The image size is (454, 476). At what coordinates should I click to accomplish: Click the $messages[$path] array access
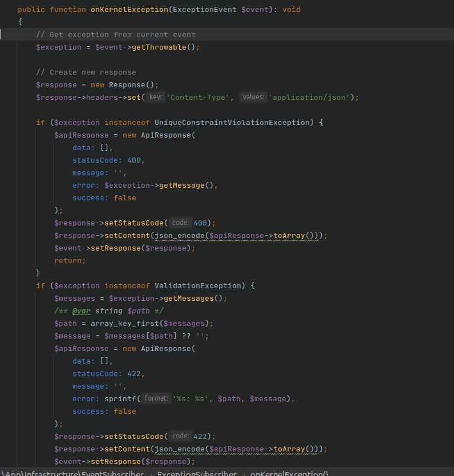(140, 336)
